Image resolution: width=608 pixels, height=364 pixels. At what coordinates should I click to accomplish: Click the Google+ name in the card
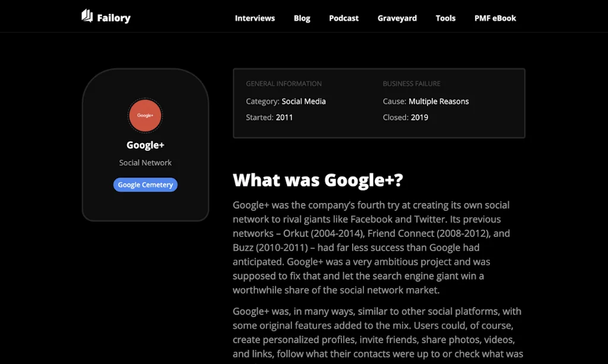[145, 145]
